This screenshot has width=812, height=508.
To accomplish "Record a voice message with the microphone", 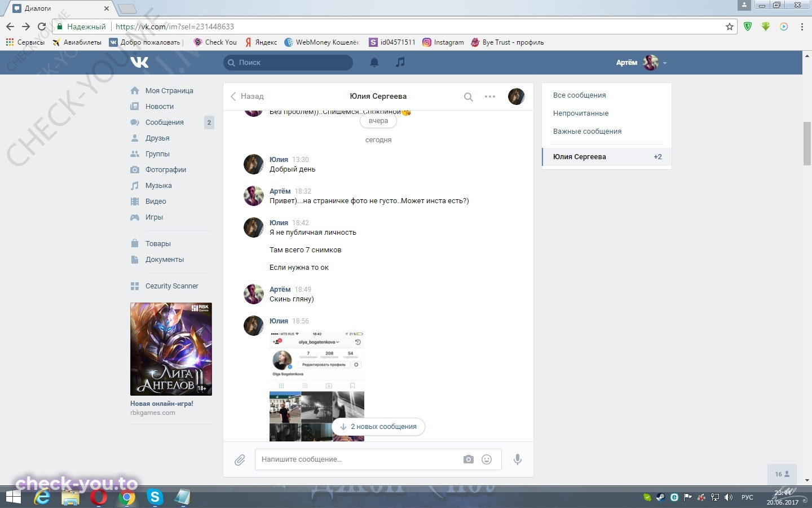I will tap(518, 459).
